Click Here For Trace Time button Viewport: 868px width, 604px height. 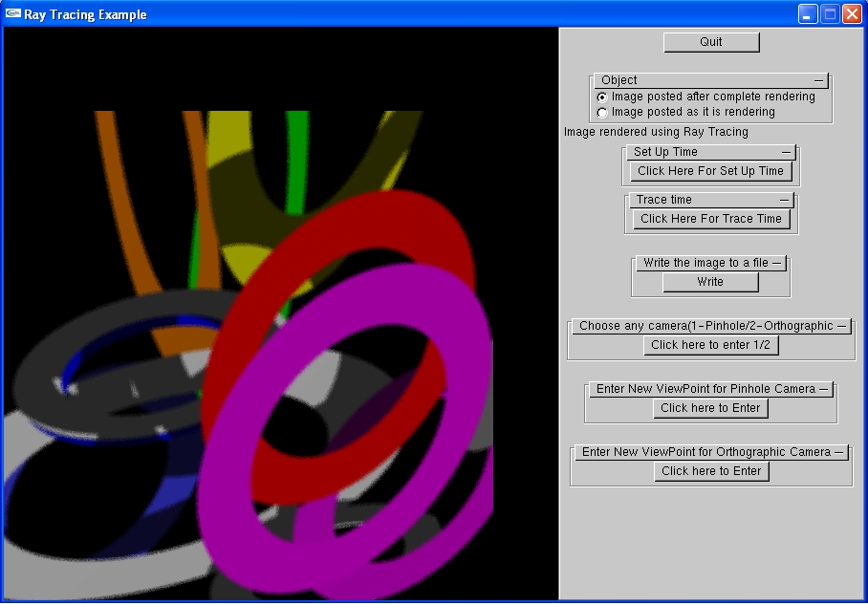(x=711, y=219)
